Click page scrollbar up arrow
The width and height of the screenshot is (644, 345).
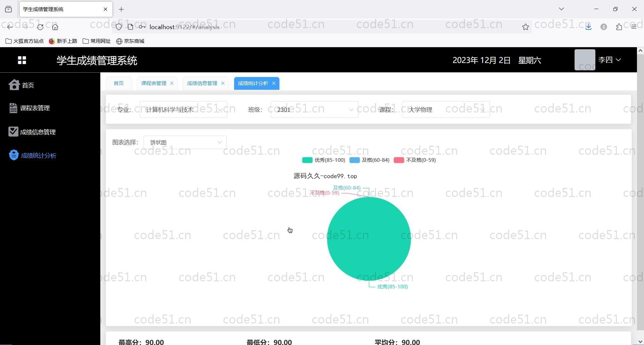pos(640,51)
